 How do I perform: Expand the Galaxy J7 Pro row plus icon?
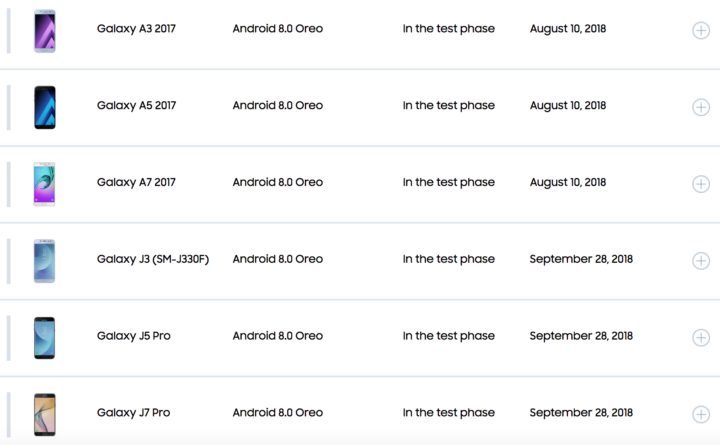point(700,414)
